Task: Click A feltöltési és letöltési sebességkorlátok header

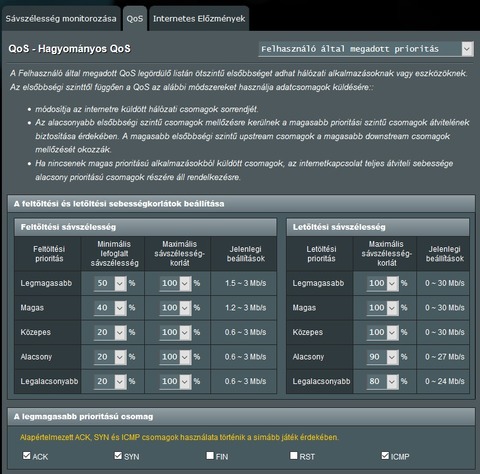Action: 241,204
